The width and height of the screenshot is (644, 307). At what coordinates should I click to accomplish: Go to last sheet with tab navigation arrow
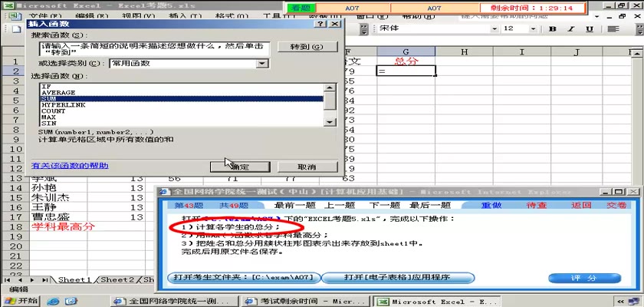44,280
